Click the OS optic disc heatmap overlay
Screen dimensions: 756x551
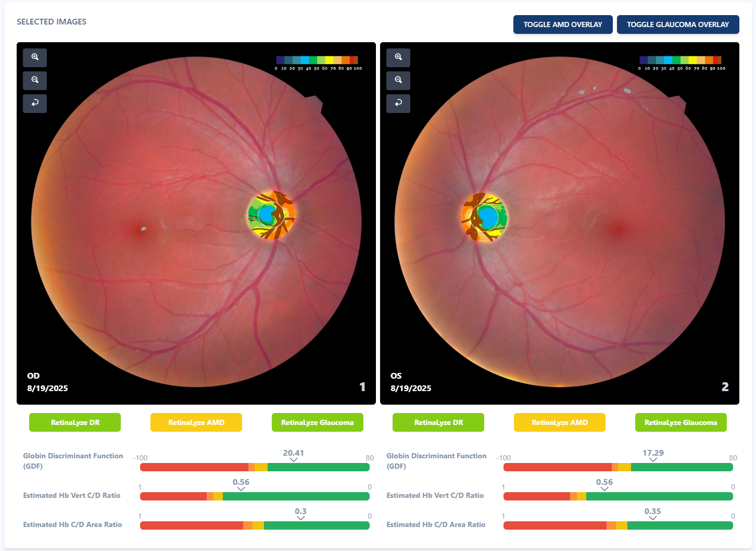point(484,217)
